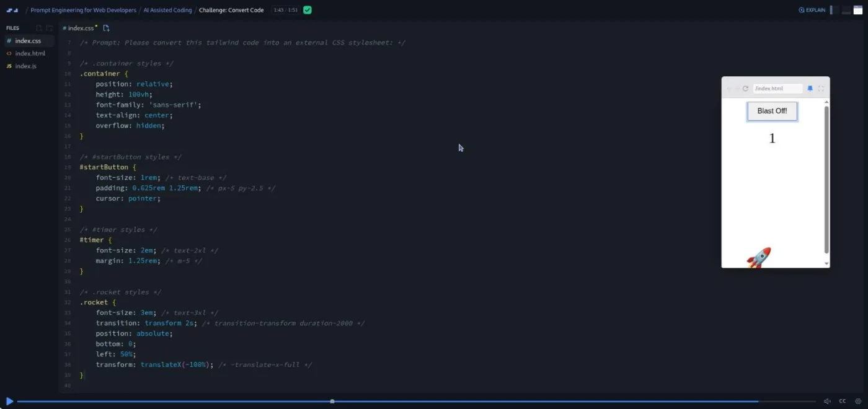This screenshot has width=868, height=409.
Task: Open player settings gear
Action: (859, 402)
